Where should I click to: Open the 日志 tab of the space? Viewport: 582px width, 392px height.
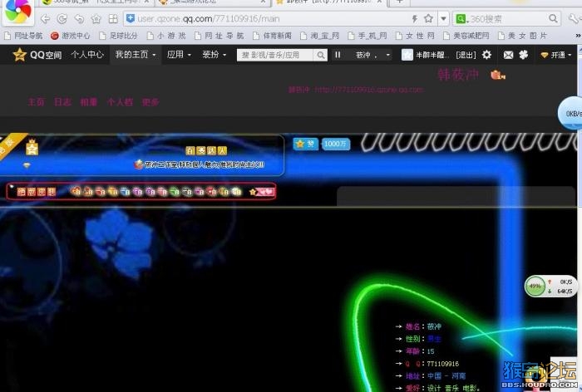click(x=62, y=102)
